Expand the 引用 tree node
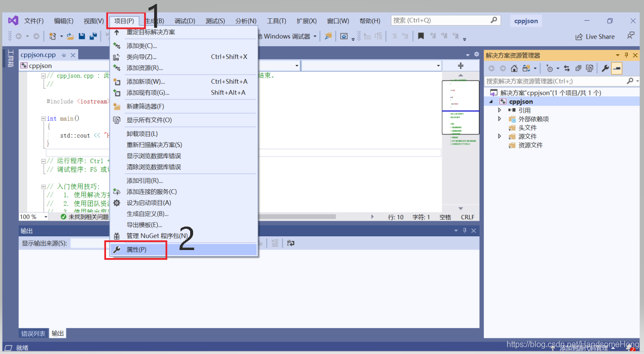 pos(499,110)
